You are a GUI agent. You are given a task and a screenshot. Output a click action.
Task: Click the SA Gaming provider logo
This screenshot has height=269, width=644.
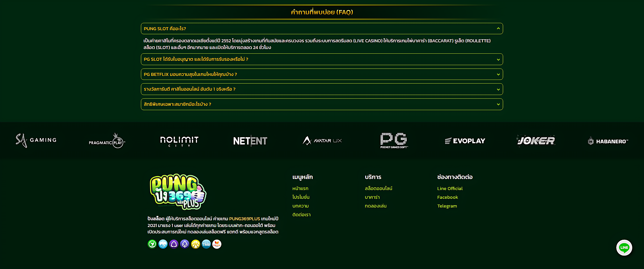pos(36,140)
